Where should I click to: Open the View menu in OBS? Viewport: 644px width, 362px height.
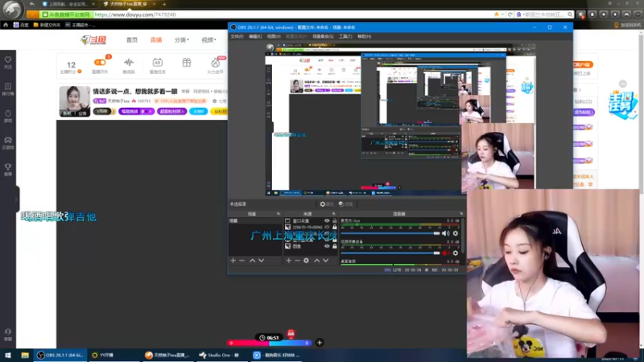274,36
